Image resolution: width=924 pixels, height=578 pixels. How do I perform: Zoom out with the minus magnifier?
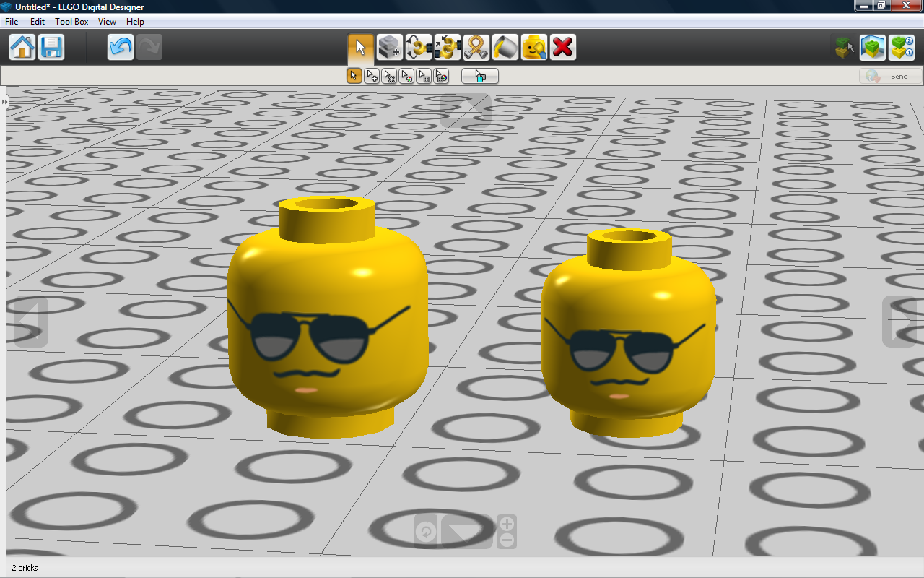tap(507, 540)
